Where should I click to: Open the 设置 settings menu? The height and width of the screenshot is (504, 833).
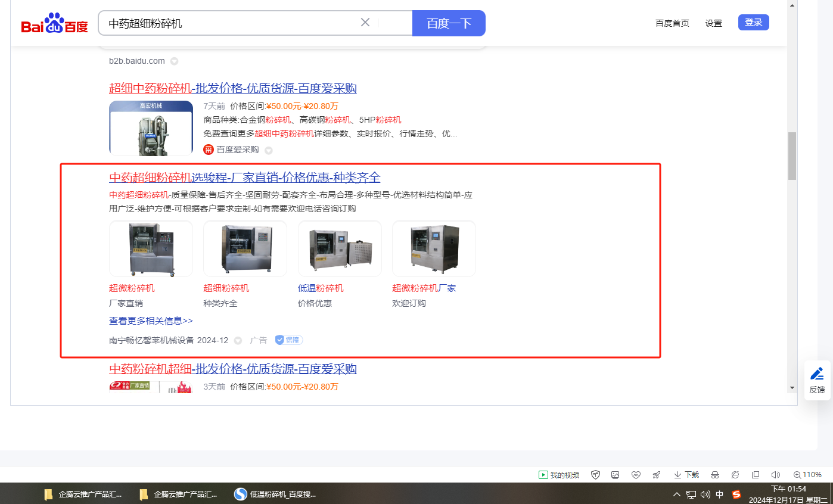point(714,23)
